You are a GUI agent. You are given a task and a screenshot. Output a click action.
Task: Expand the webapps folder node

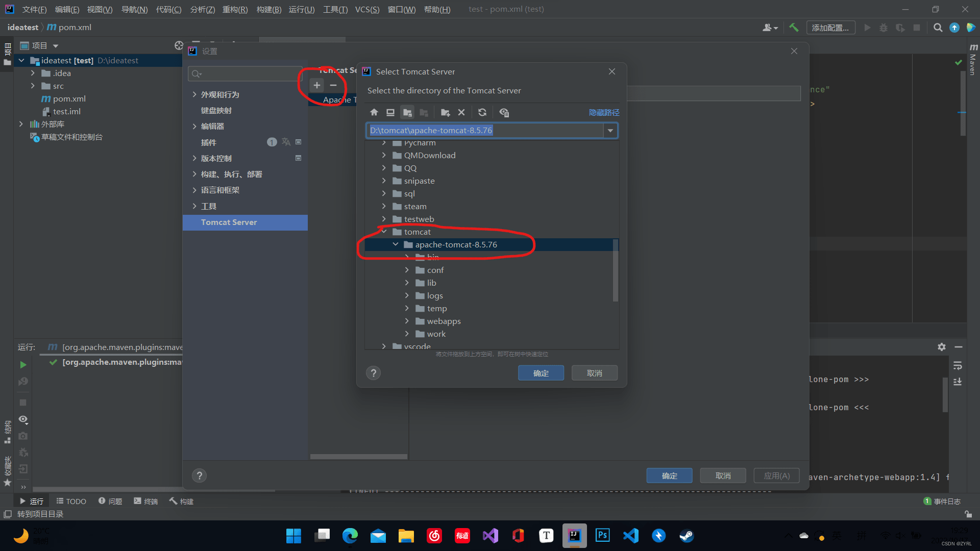tap(407, 321)
